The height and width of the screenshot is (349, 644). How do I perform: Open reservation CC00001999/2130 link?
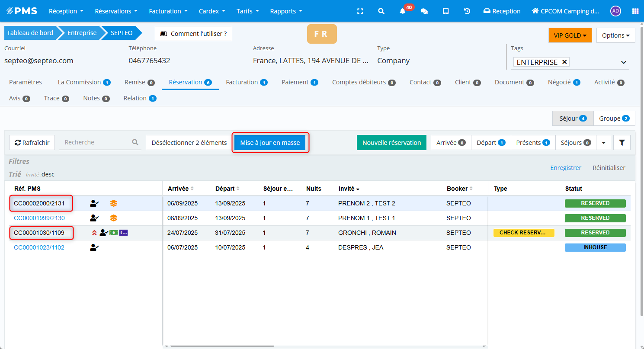click(x=39, y=218)
